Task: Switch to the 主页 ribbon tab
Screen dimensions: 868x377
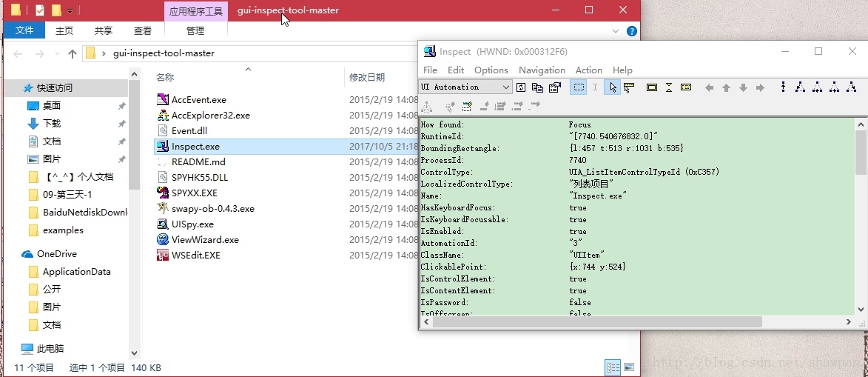Action: point(64,31)
